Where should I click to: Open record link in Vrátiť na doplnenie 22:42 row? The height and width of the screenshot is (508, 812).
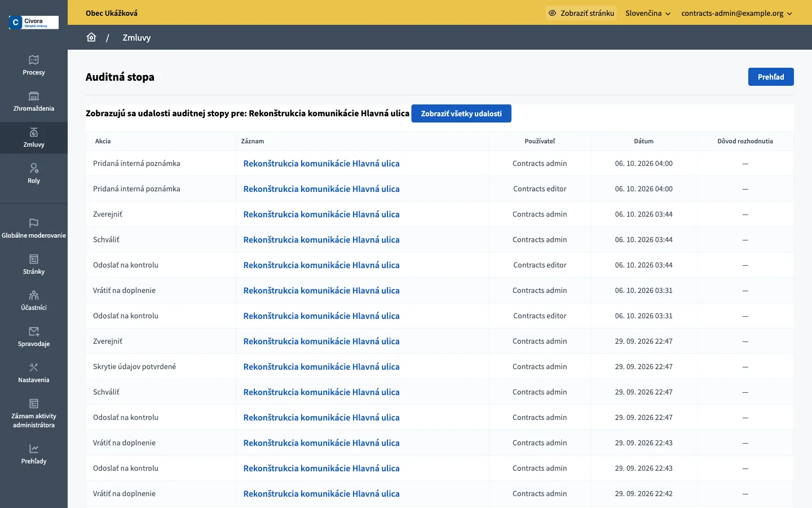click(x=321, y=494)
